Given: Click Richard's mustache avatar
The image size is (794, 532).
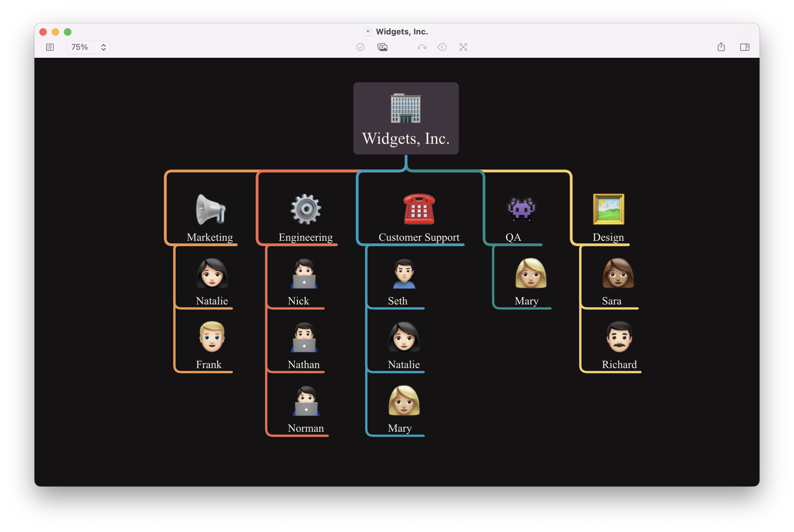Looking at the screenshot, I should 619,336.
